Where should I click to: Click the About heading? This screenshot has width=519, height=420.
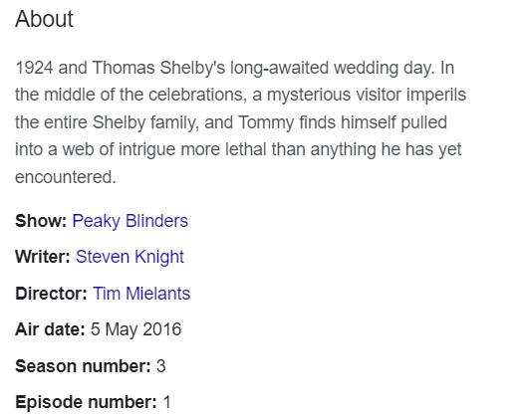point(44,19)
